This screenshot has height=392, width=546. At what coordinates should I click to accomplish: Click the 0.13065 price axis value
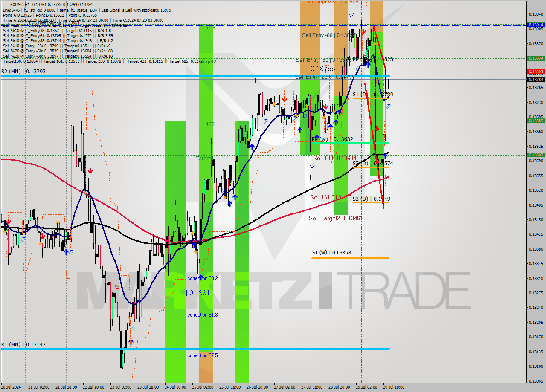536,381
